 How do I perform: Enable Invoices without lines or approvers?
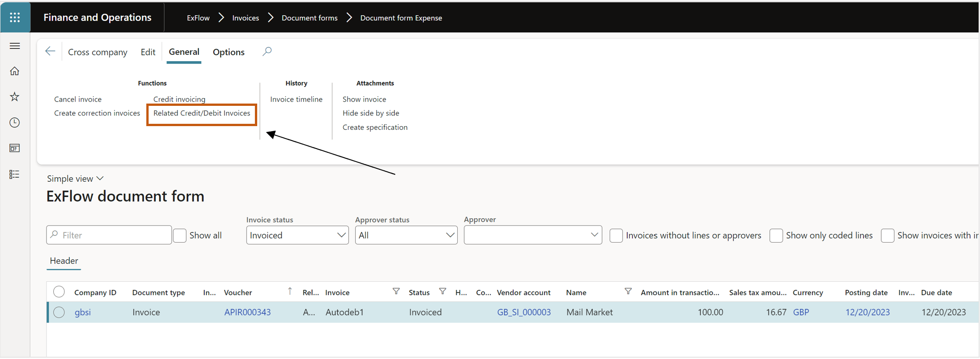[616, 235]
